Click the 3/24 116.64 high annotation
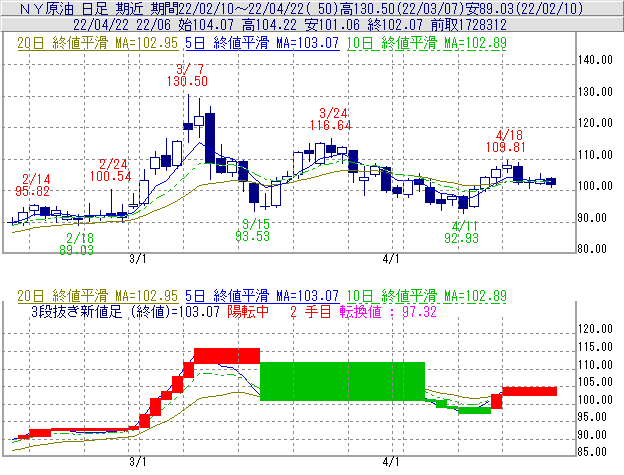The height and width of the screenshot is (475, 624). coord(331,119)
